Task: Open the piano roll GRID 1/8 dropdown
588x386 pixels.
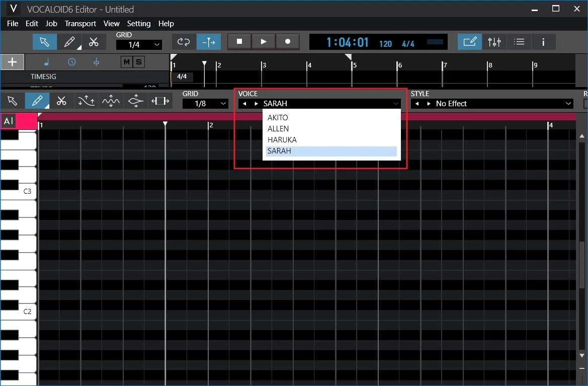Action: click(x=205, y=104)
